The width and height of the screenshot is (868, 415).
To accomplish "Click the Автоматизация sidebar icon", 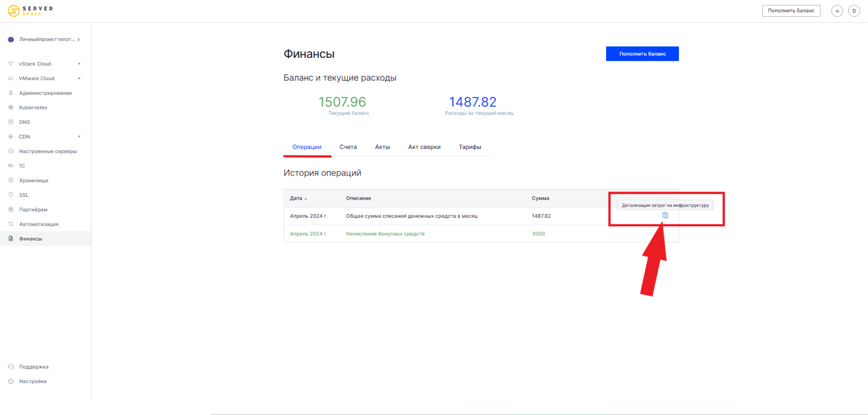I will pyautogui.click(x=11, y=224).
